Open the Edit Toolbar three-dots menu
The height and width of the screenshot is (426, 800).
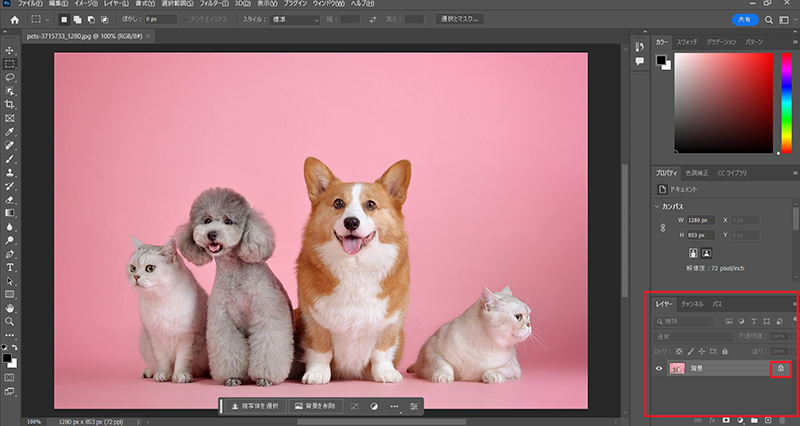pos(10,335)
